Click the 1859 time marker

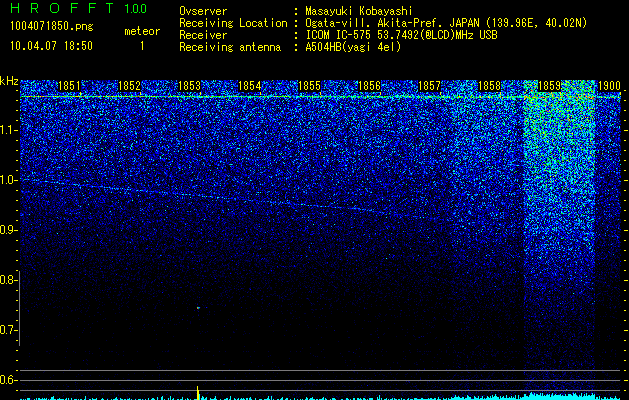[x=549, y=86]
